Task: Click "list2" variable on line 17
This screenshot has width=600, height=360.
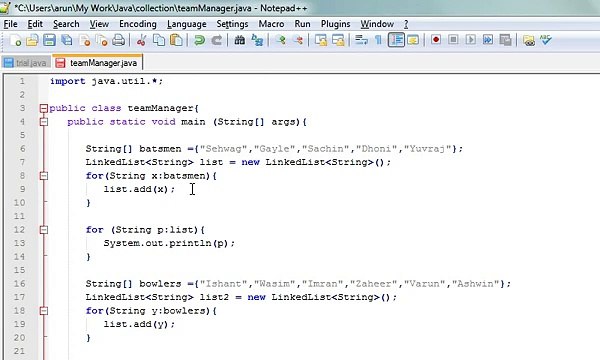Action: tap(214, 297)
